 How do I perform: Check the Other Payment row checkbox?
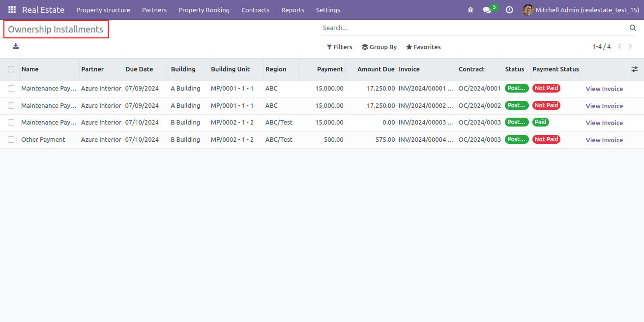[x=11, y=140]
